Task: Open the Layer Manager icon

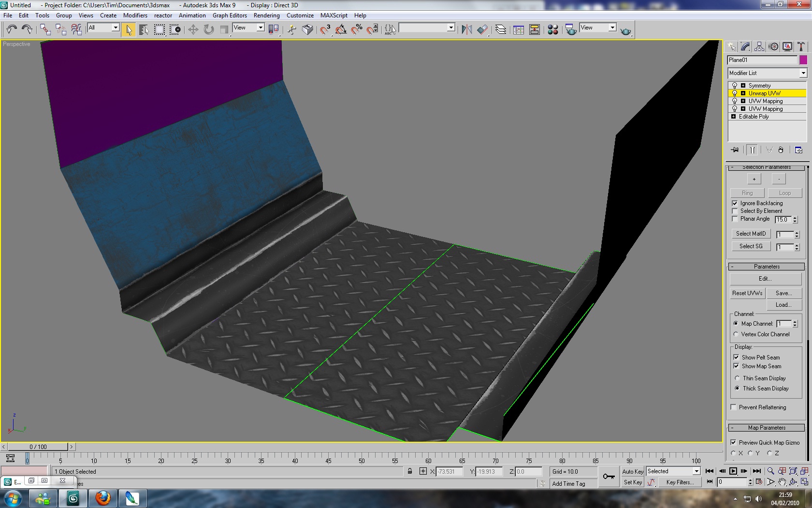Action: click(x=501, y=30)
